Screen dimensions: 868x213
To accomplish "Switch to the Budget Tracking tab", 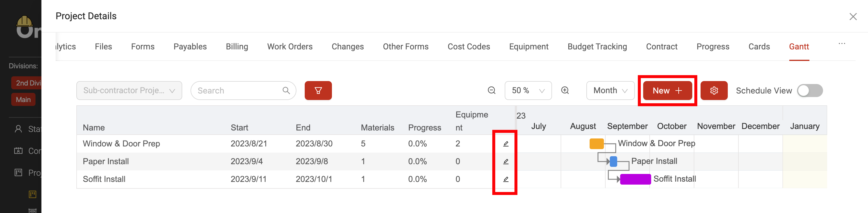I will 597,46.
